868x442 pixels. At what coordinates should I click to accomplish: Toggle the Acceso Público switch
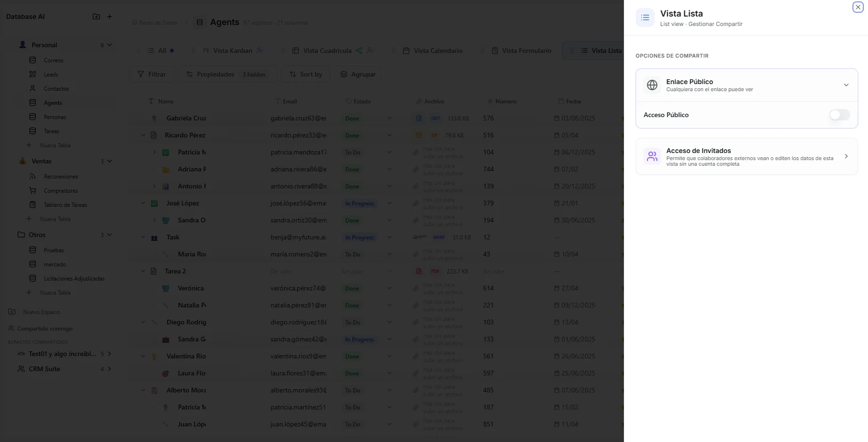840,115
